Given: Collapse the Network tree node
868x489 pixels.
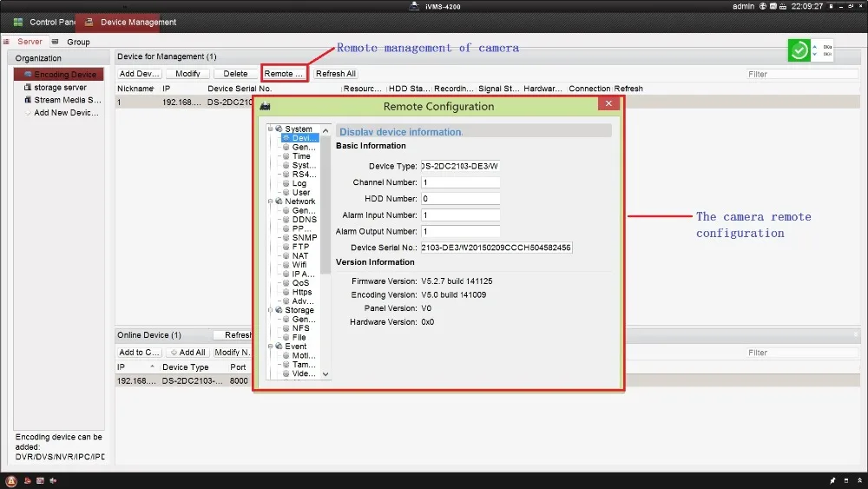Looking at the screenshot, I should click(270, 202).
